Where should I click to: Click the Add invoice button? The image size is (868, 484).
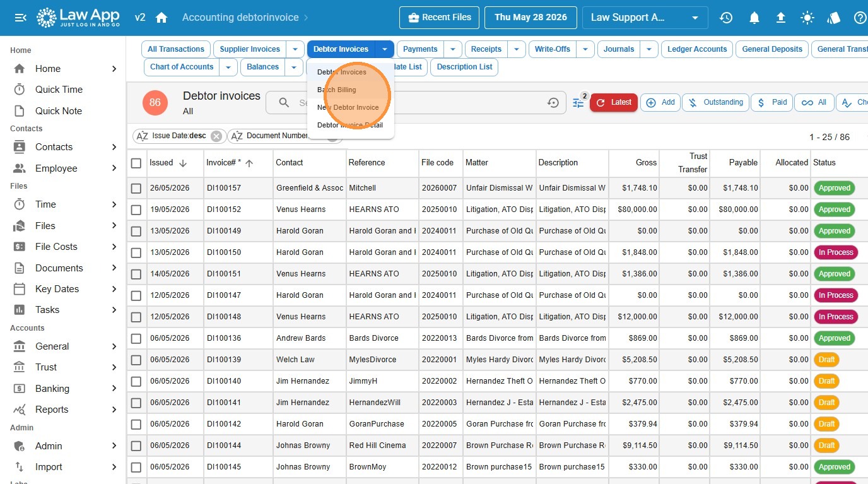[660, 102]
